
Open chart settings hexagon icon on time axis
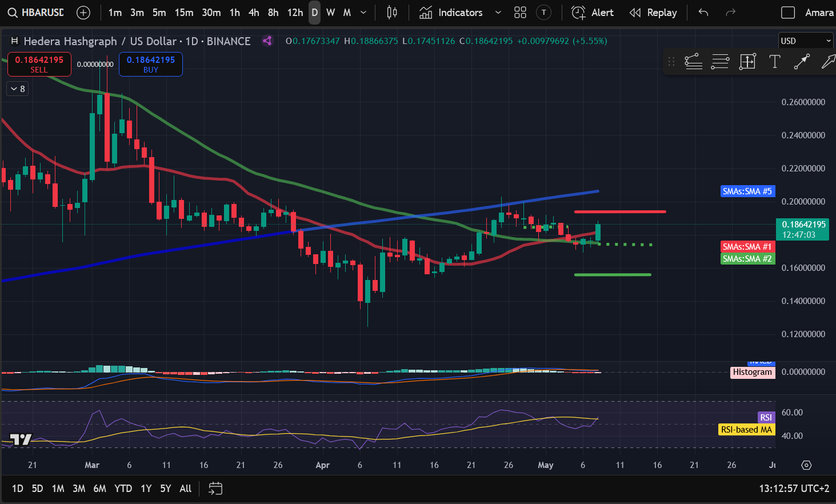coord(806,465)
